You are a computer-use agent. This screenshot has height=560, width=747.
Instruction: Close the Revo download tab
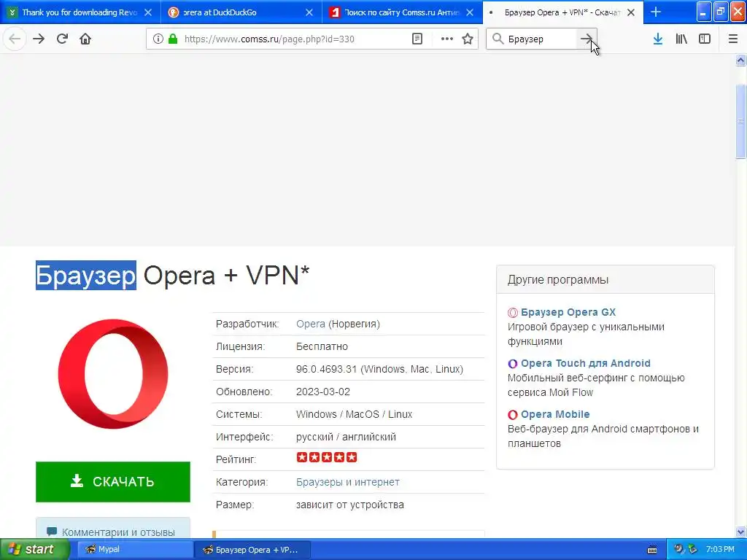[x=148, y=12]
